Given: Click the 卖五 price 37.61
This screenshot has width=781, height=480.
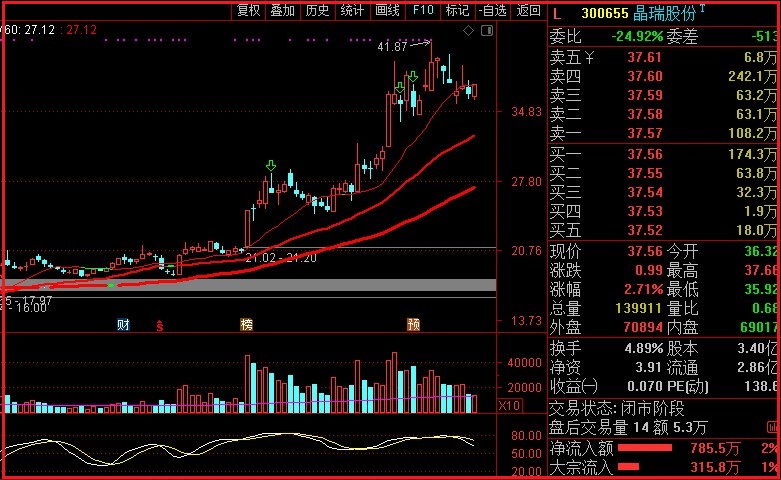Looking at the screenshot, I should click(645, 58).
